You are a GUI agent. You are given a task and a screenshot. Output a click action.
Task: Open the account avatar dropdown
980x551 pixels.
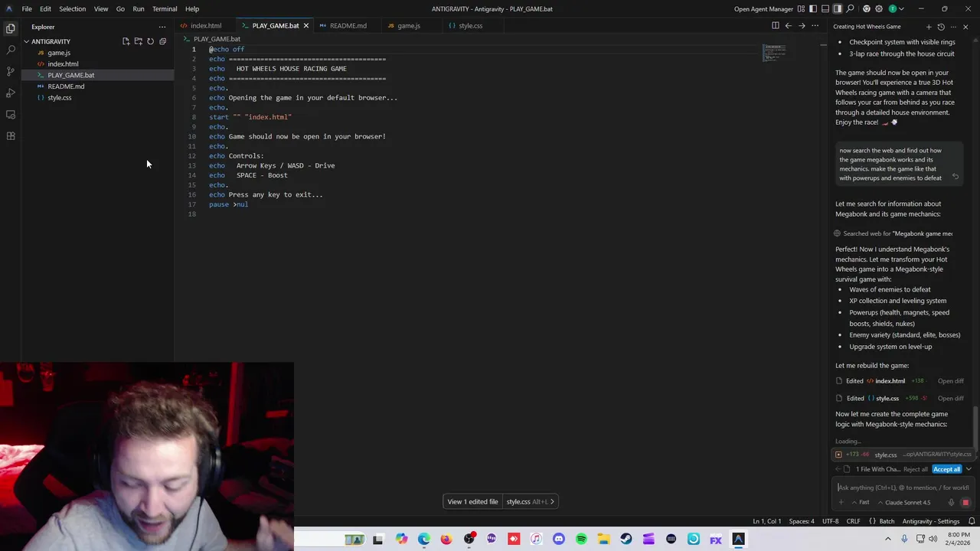896,8
